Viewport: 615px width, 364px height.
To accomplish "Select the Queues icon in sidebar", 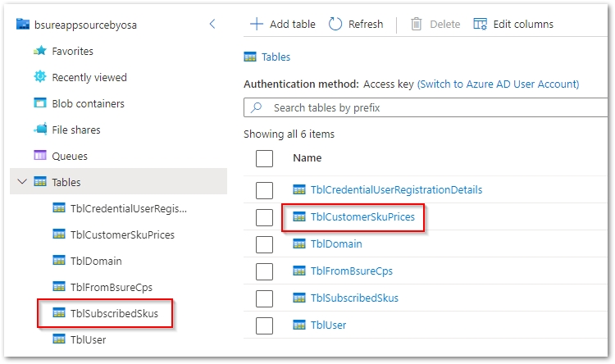I will pyautogui.click(x=39, y=156).
